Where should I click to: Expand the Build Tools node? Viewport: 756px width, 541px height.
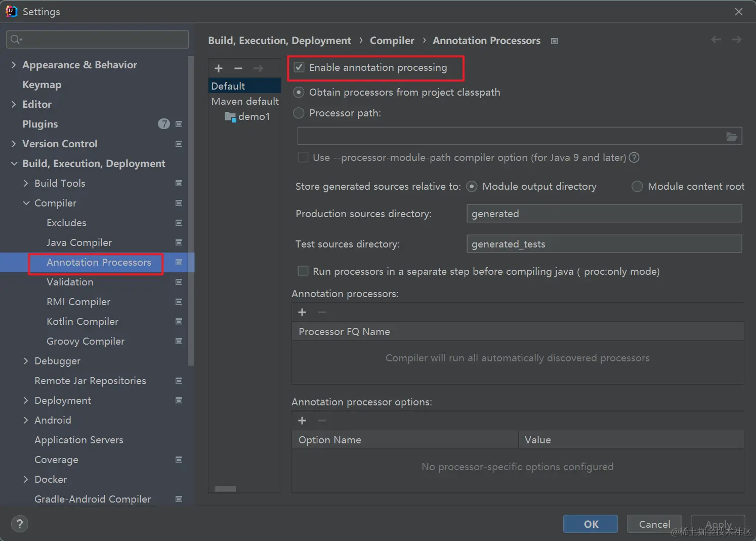point(26,183)
